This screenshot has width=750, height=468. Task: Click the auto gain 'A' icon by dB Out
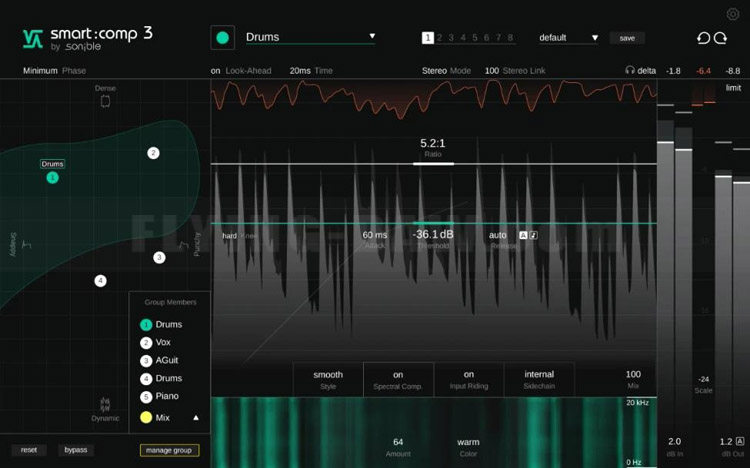coord(740,441)
